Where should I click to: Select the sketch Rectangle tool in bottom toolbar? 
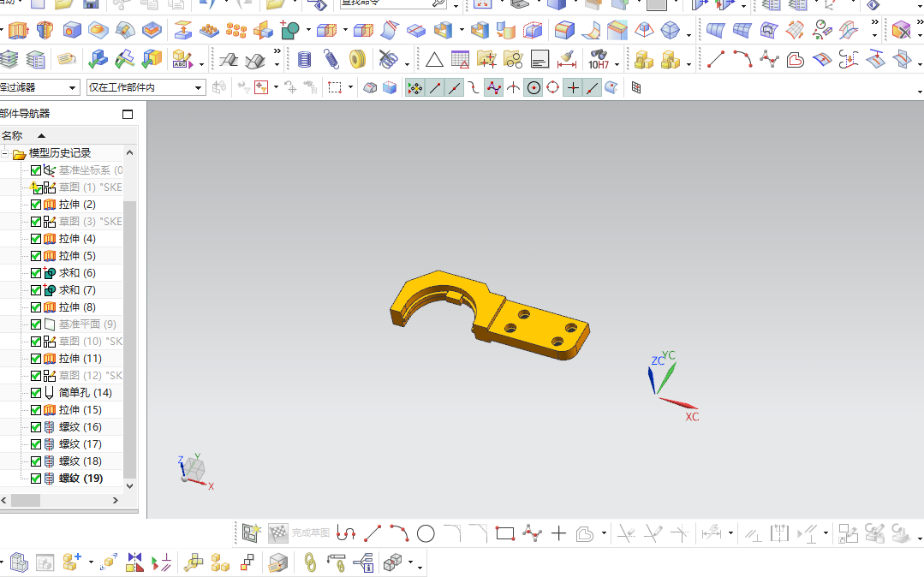(x=505, y=534)
